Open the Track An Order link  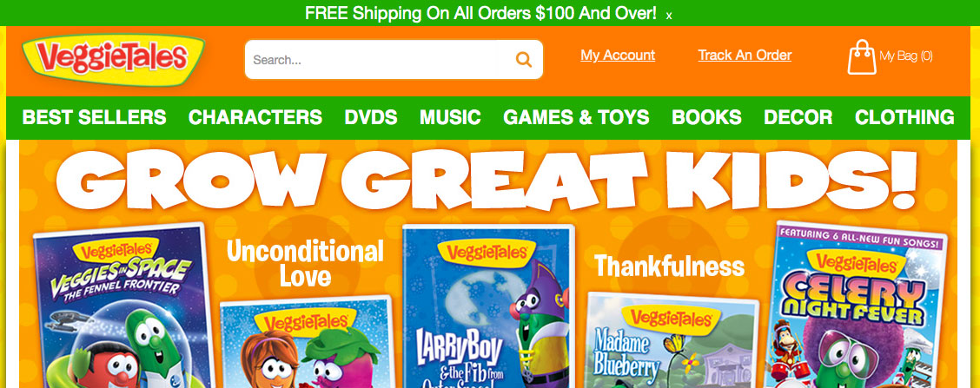(x=745, y=55)
